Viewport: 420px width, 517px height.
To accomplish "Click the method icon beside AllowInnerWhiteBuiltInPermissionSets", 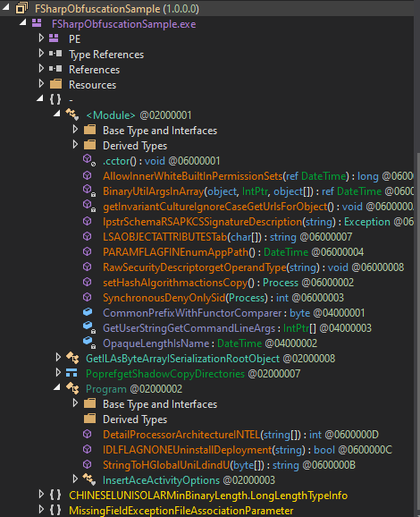I will coord(88,175).
